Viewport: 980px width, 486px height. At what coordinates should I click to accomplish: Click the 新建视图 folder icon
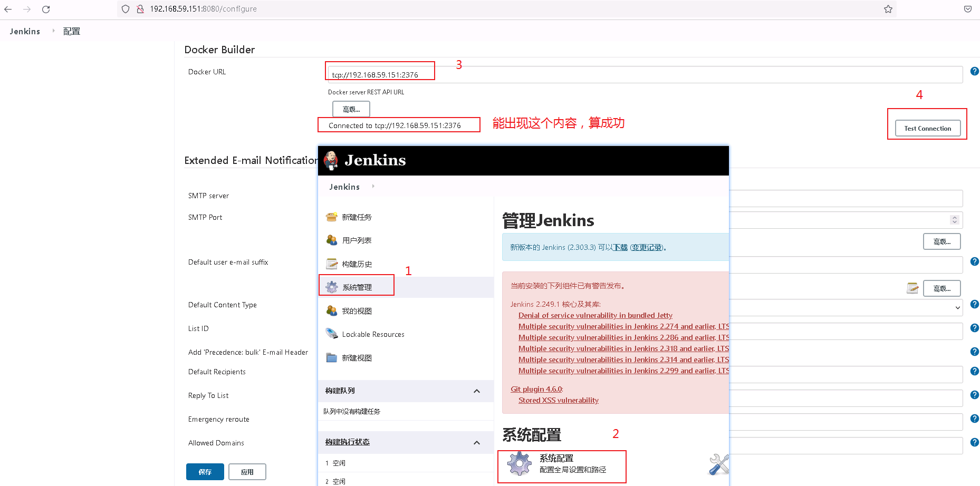tap(331, 357)
